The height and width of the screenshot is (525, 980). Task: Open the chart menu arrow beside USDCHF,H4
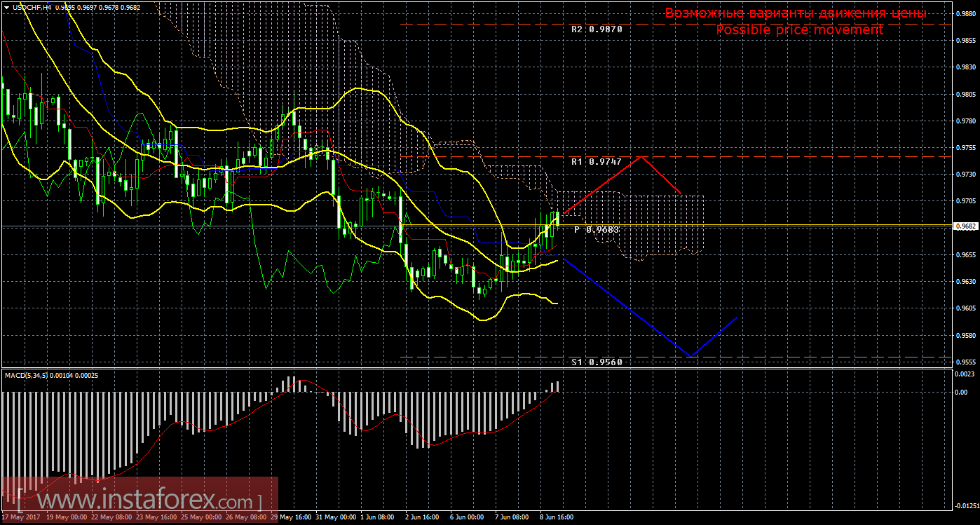(6, 6)
